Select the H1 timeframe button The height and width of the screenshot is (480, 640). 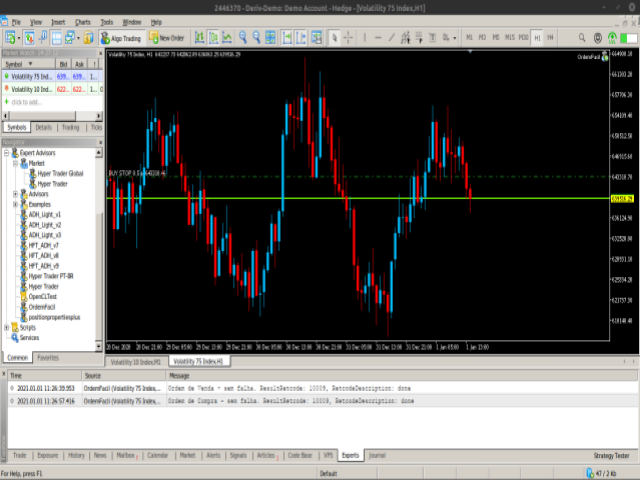click(537, 38)
